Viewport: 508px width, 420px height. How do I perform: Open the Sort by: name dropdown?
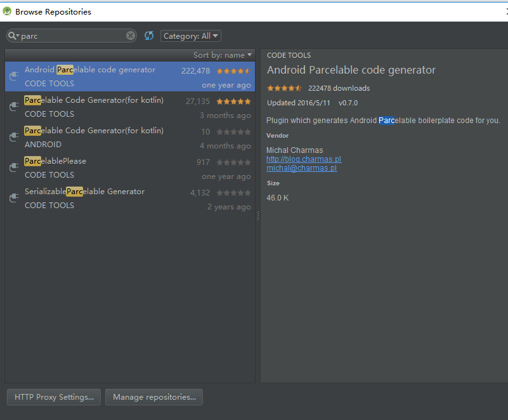(222, 55)
